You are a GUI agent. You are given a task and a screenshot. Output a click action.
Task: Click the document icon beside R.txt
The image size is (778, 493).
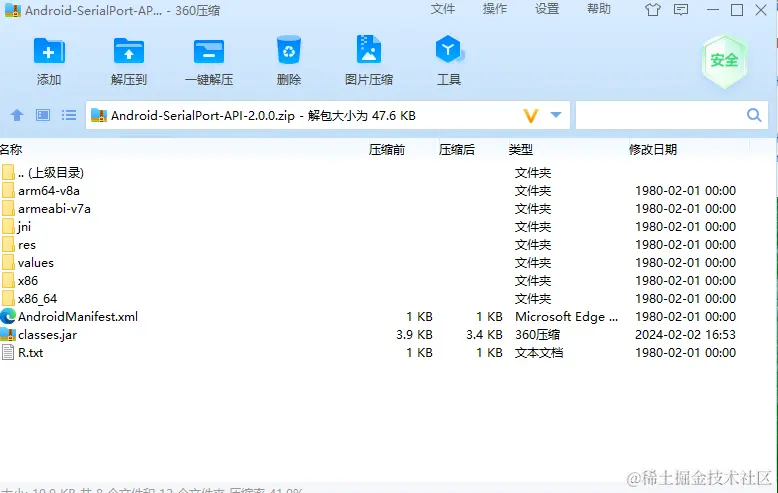click(x=8, y=353)
